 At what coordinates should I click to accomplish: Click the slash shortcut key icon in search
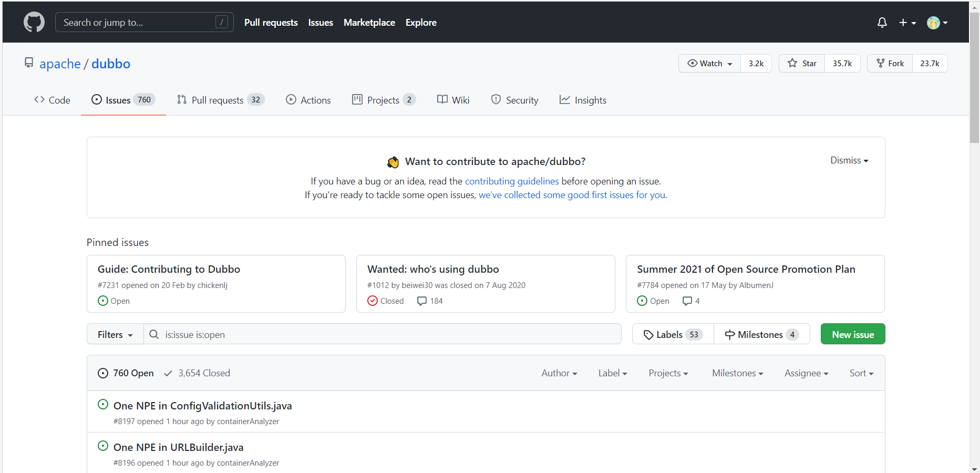(222, 22)
